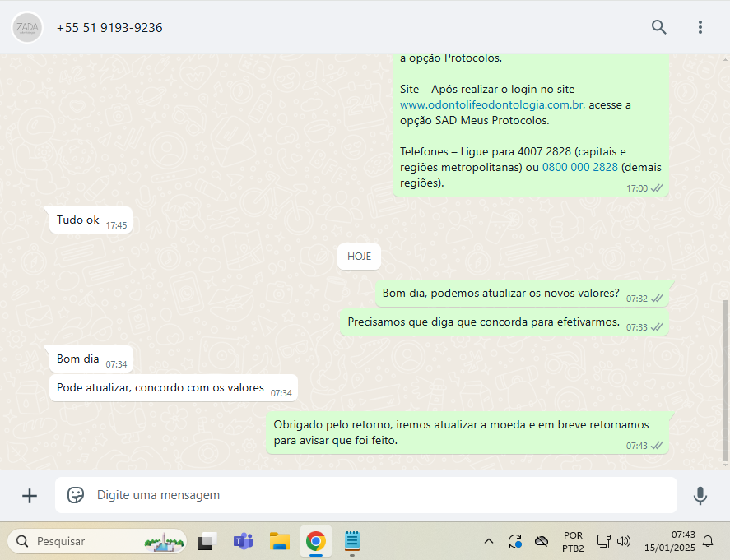Open the emoji and sticker picker
The width and height of the screenshot is (730, 560).
(76, 495)
